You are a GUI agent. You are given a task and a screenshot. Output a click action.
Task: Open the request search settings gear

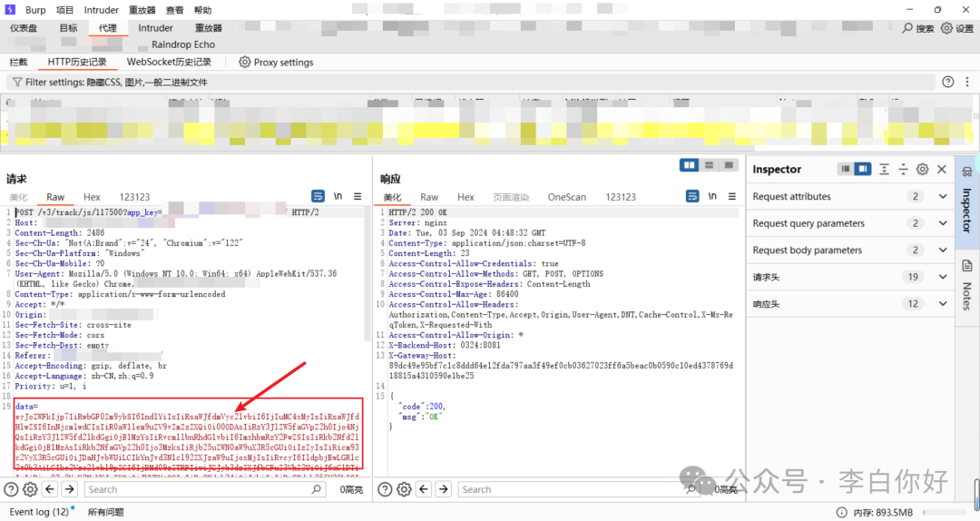pyautogui.click(x=30, y=489)
